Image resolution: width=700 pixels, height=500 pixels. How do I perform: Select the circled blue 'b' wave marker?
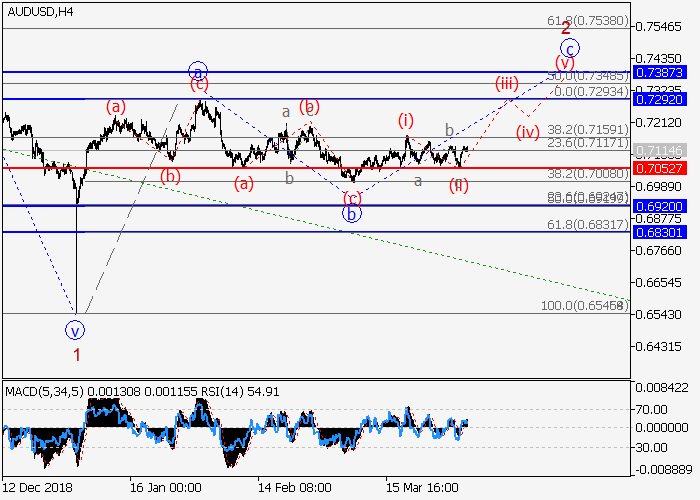click(x=352, y=213)
